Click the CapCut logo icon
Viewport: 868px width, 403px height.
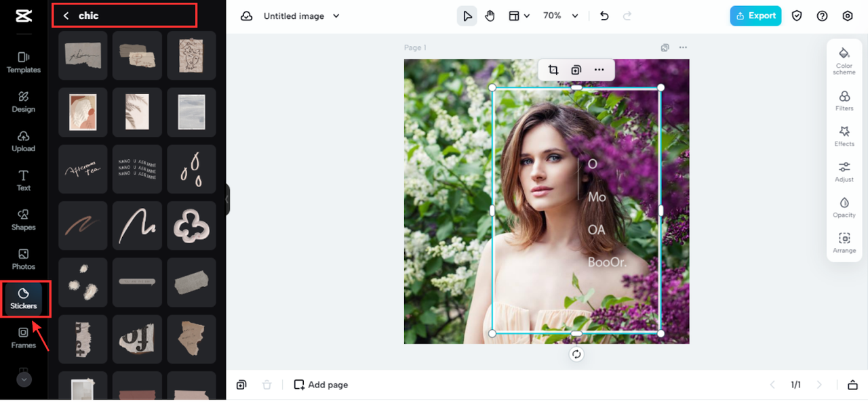tap(24, 16)
